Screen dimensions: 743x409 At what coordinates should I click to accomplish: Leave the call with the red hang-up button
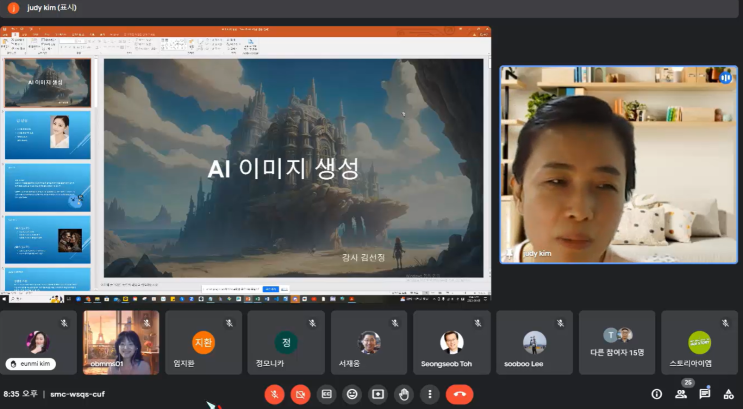point(459,394)
